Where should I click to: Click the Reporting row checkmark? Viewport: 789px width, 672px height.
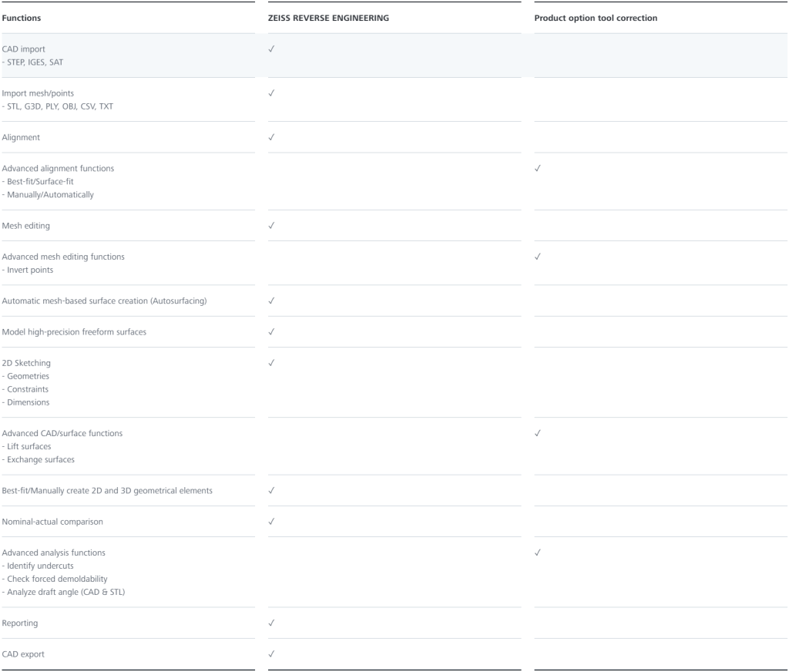(272, 623)
